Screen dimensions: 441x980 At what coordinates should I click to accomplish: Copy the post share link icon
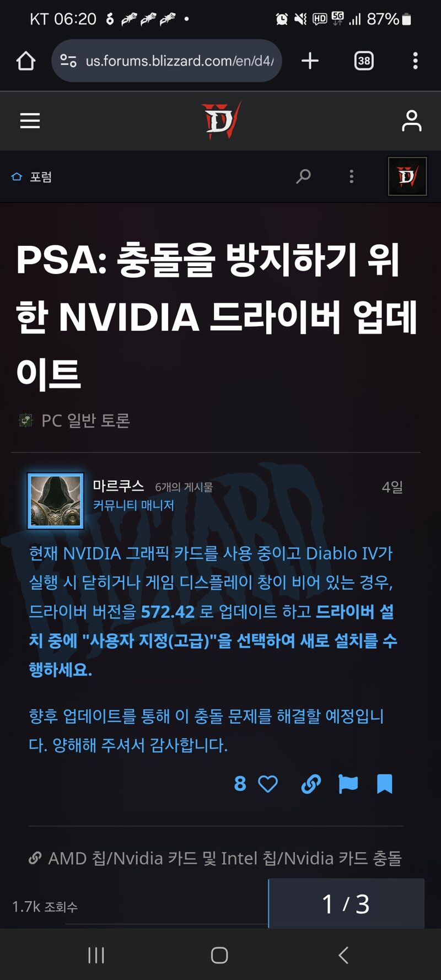click(311, 784)
